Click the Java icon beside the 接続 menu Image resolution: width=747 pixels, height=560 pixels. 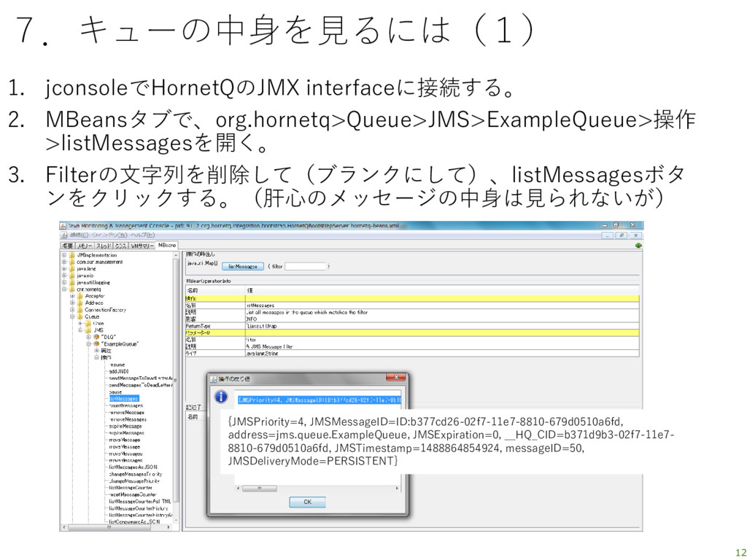click(64, 235)
